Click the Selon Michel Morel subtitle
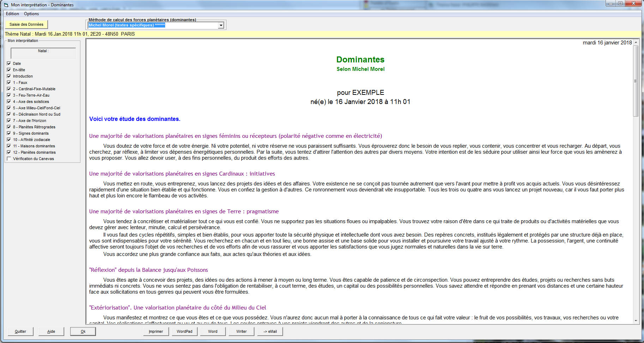644x343 pixels. [x=360, y=69]
